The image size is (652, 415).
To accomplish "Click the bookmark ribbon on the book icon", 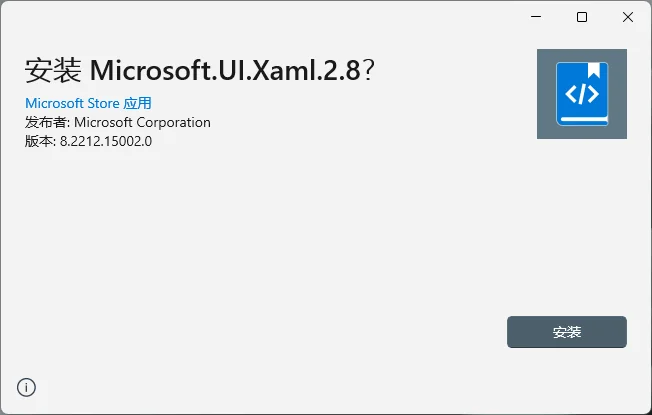I will [x=594, y=70].
